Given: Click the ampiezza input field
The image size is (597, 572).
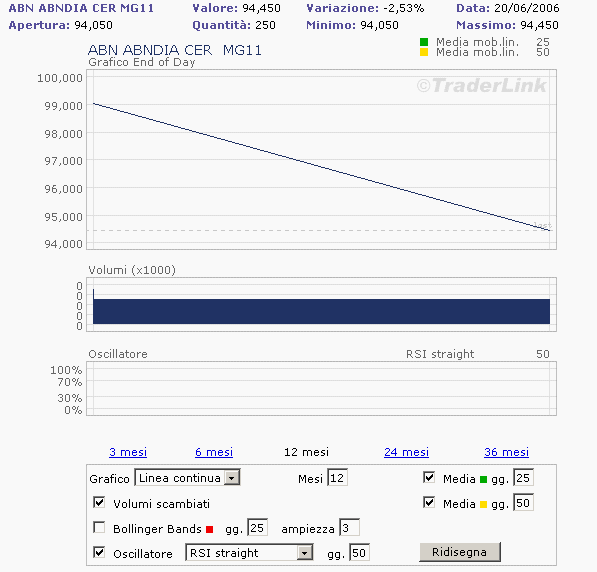Looking at the screenshot, I should pos(349,528).
